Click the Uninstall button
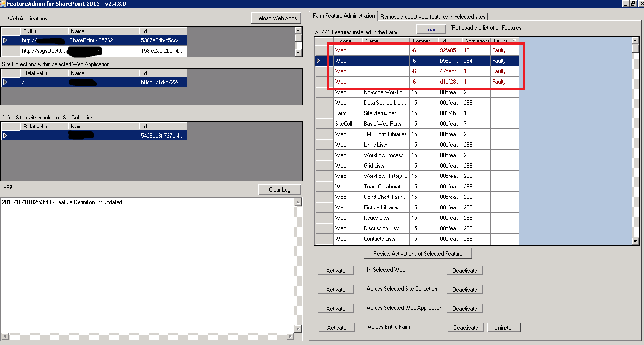The height and width of the screenshot is (345, 644). tap(504, 327)
